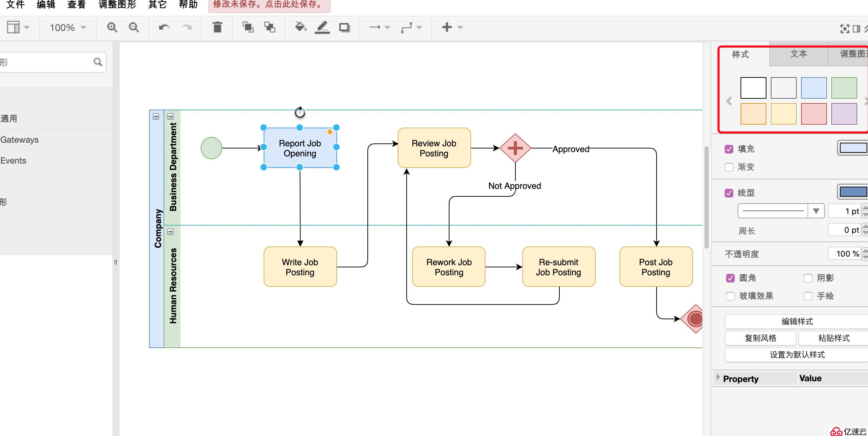
Task: Click the trash delete icon
Action: 217,27
